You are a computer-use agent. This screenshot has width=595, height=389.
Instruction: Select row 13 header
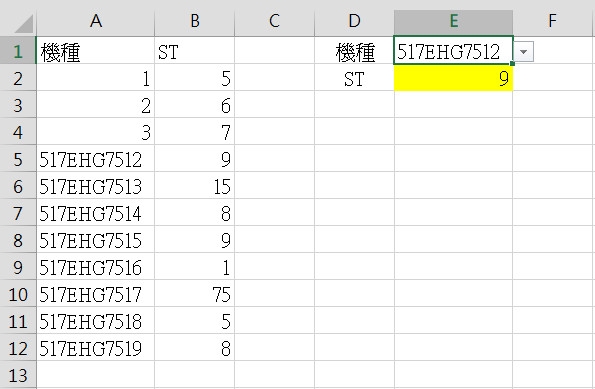[x=18, y=375]
